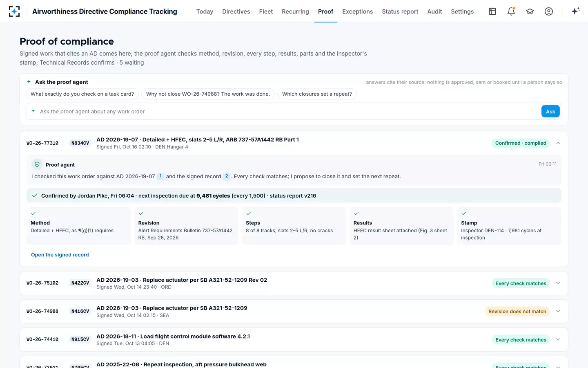Open the Exceptions tab

(x=357, y=11)
